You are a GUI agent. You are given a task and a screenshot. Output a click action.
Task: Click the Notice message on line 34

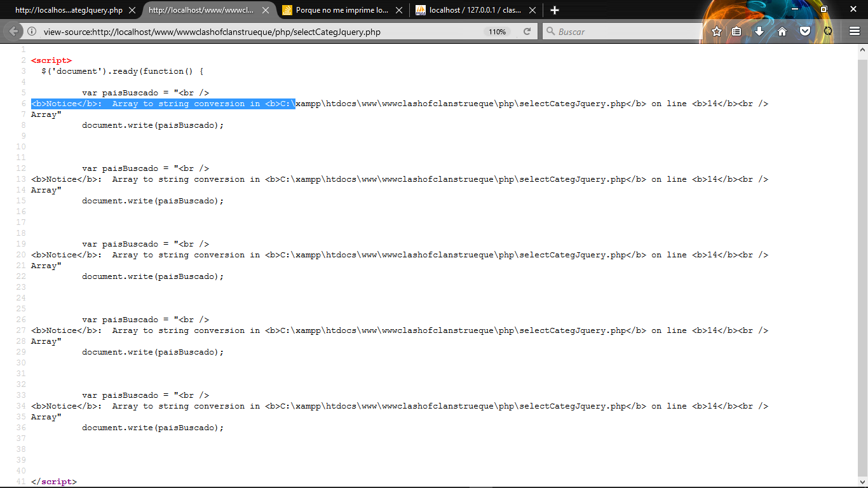400,406
